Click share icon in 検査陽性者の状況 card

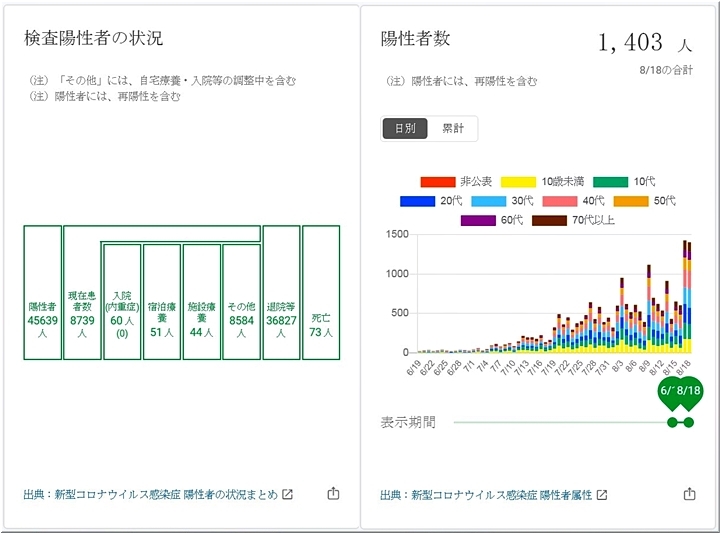coord(333,494)
